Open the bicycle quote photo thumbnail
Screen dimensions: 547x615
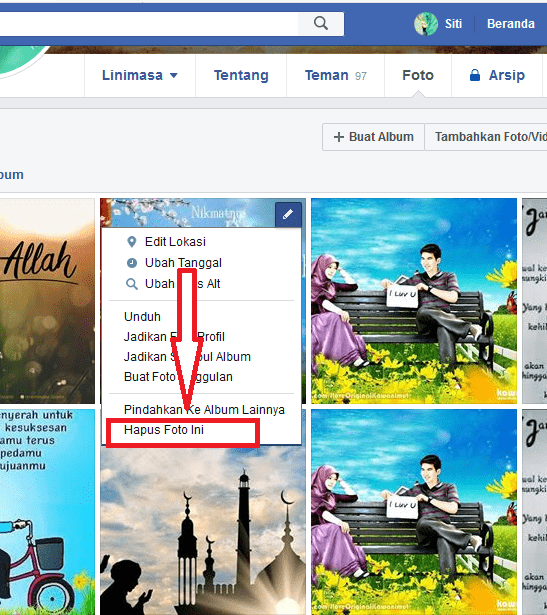click(x=47, y=512)
